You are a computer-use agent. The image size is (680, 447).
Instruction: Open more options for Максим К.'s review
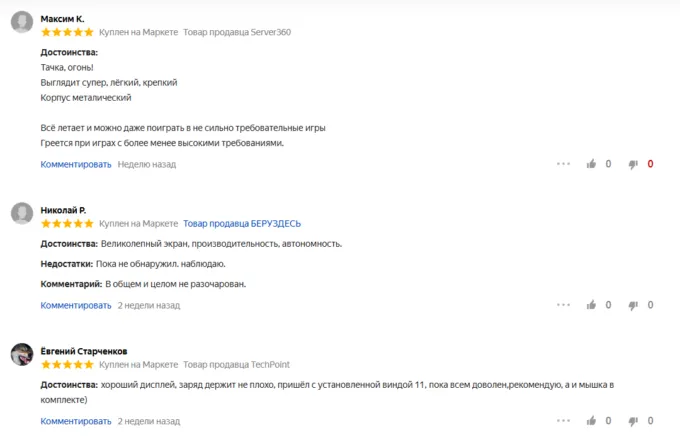[x=563, y=164]
